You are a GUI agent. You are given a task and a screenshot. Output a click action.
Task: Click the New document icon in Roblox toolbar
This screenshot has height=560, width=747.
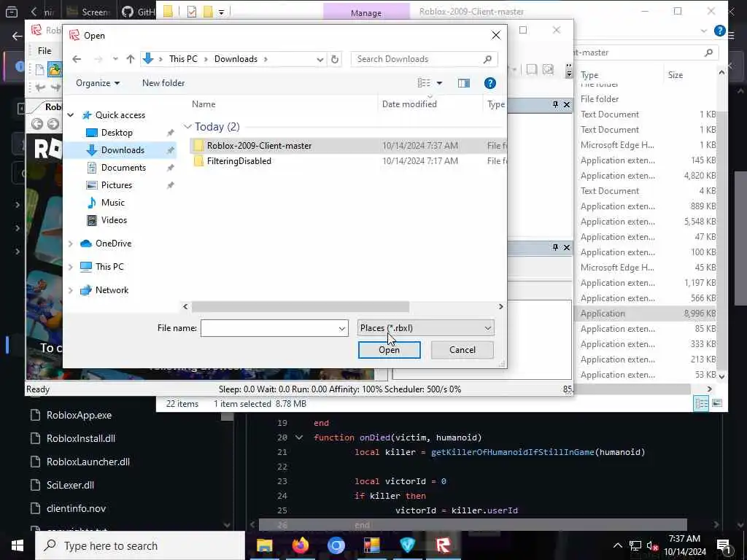pyautogui.click(x=40, y=70)
